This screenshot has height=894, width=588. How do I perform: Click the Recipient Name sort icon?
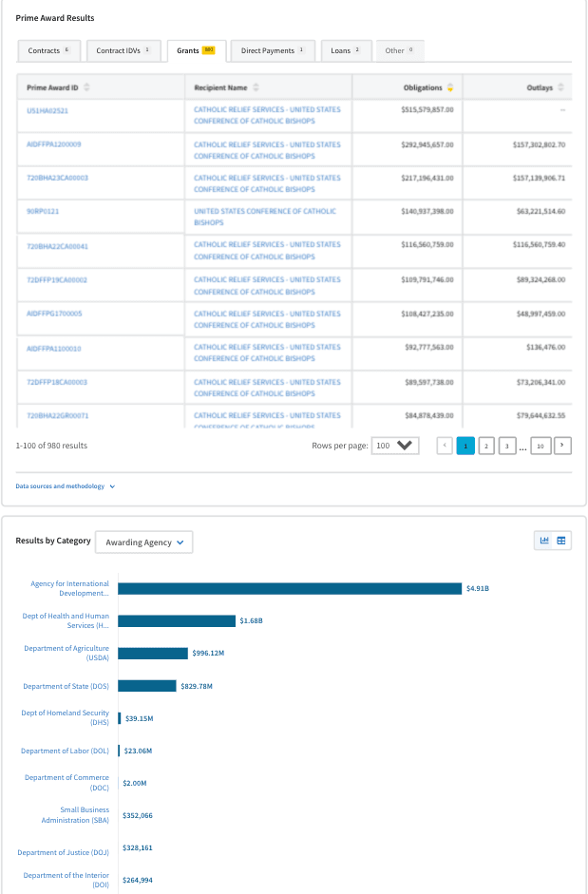256,87
